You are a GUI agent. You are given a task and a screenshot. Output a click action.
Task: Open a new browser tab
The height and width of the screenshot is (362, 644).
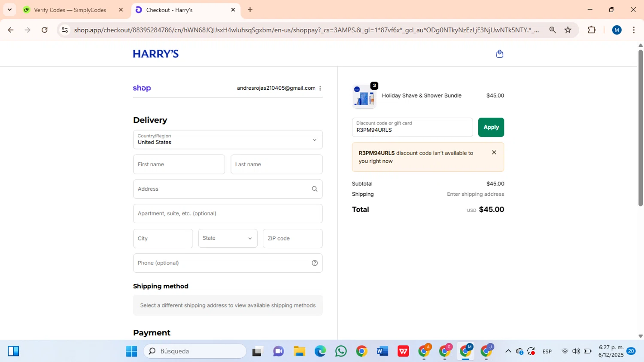pyautogui.click(x=250, y=9)
